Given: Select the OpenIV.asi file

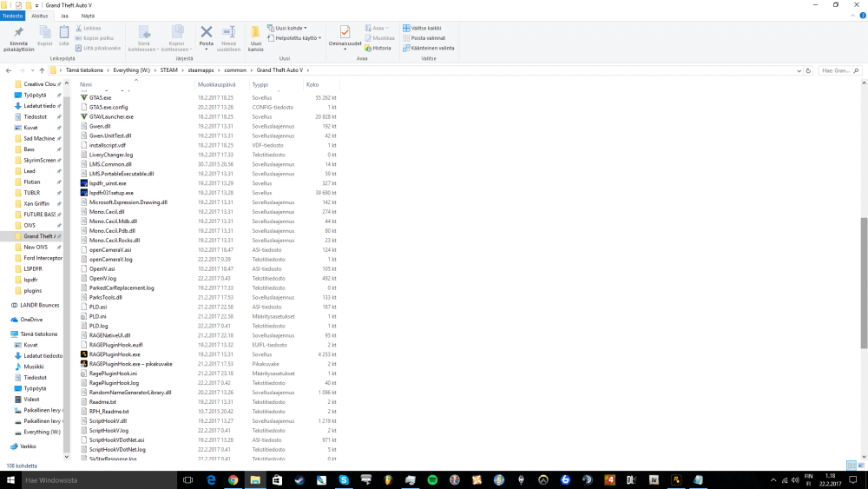Looking at the screenshot, I should tap(102, 268).
